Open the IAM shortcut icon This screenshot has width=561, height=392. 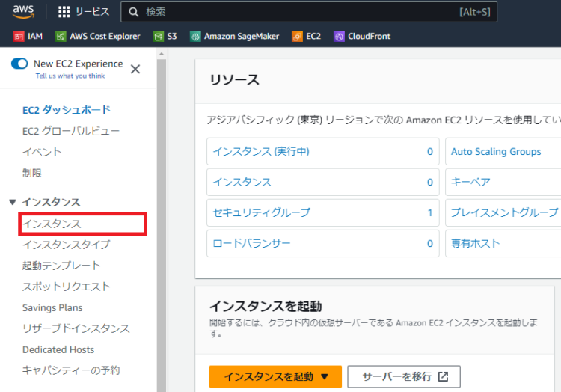point(19,37)
